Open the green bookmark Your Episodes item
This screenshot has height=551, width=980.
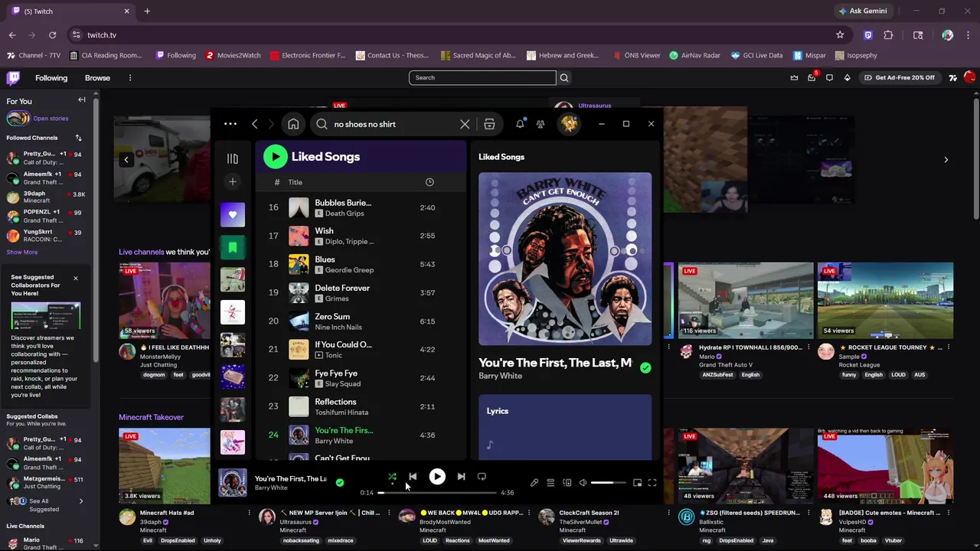click(x=233, y=247)
